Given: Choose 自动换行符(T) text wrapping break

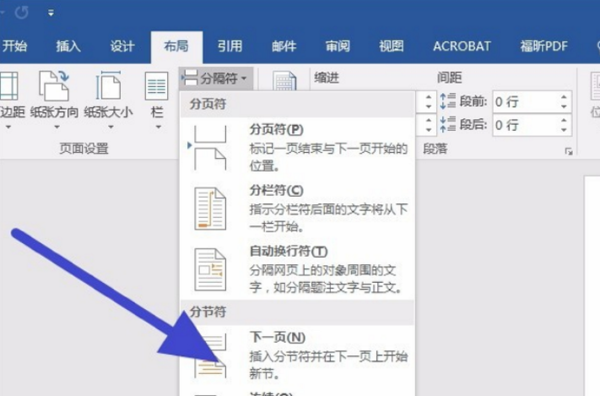Looking at the screenshot, I should point(298,270).
